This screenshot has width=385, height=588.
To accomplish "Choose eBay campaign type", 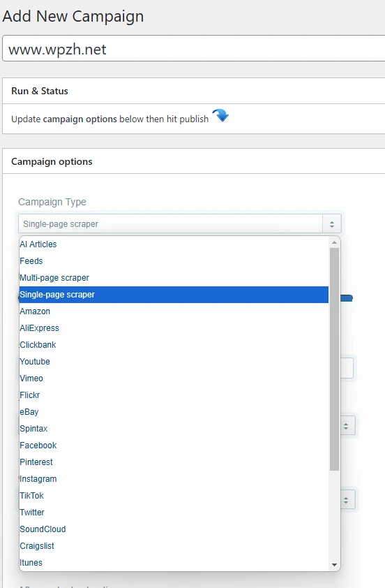I will pos(174,412).
